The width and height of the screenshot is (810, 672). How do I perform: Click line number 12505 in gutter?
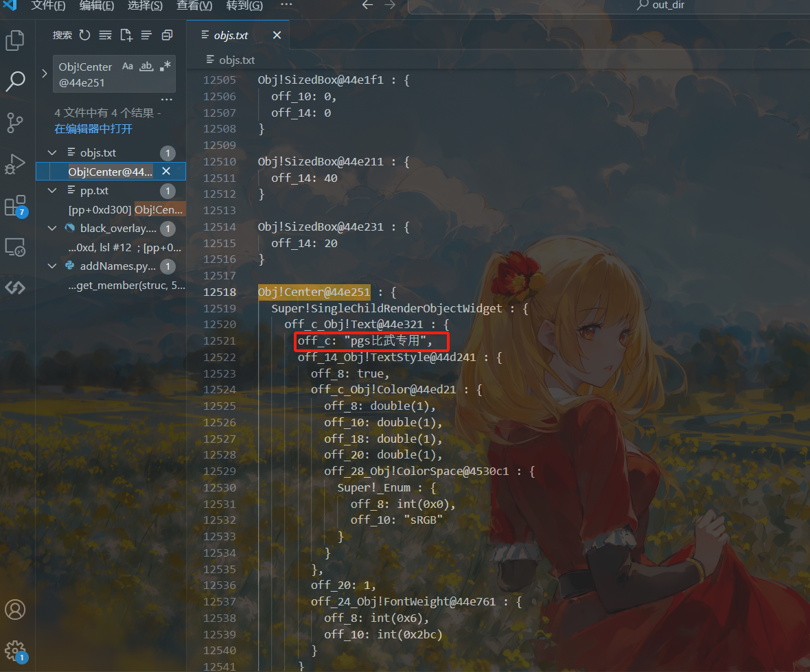[220, 80]
